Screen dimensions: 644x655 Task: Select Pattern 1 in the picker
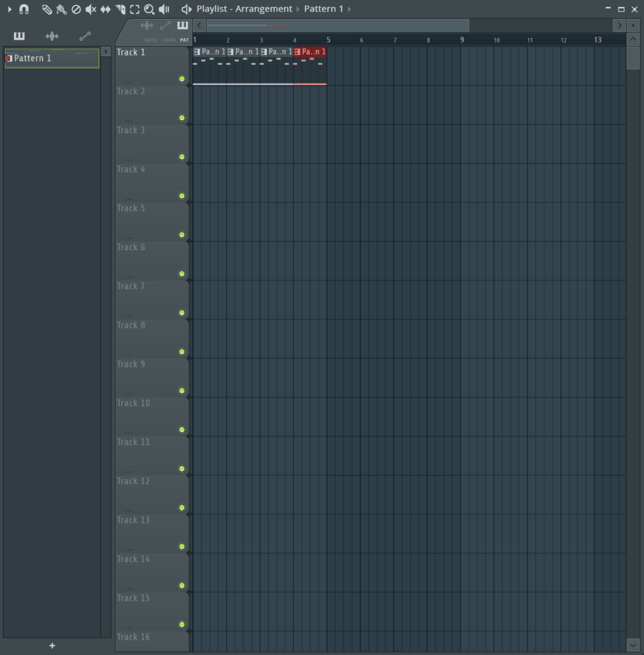coord(52,58)
